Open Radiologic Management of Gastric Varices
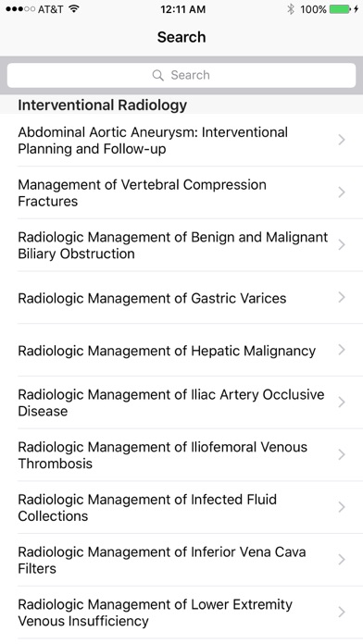The height and width of the screenshot is (644, 363). [181, 297]
